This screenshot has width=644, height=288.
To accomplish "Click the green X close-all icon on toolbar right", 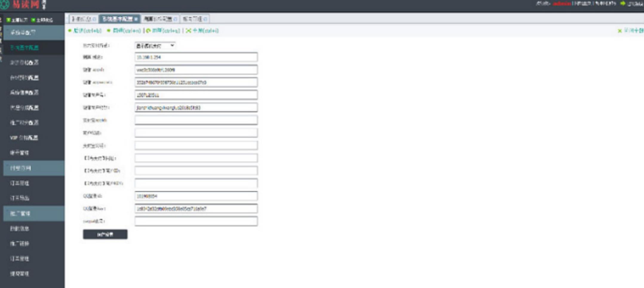I will coord(620,31).
